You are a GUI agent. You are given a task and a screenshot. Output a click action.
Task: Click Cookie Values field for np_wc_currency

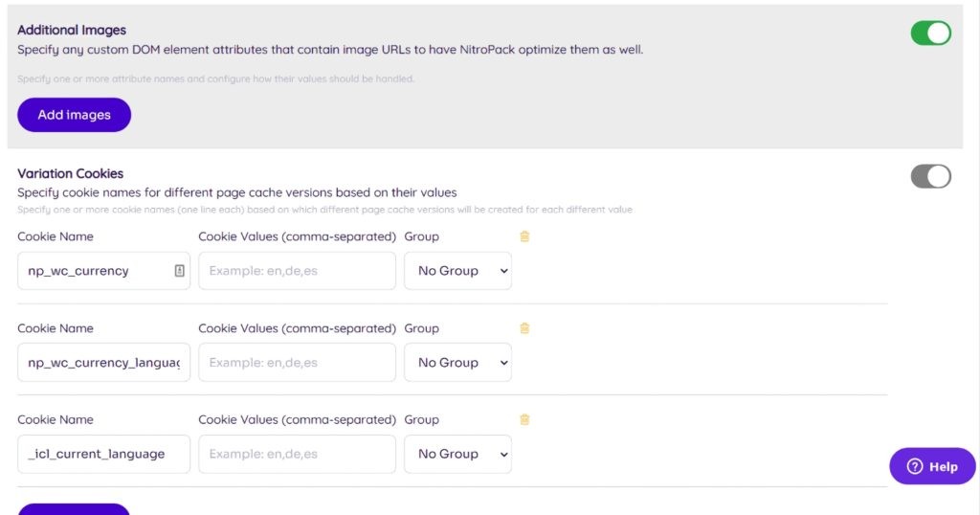click(297, 271)
